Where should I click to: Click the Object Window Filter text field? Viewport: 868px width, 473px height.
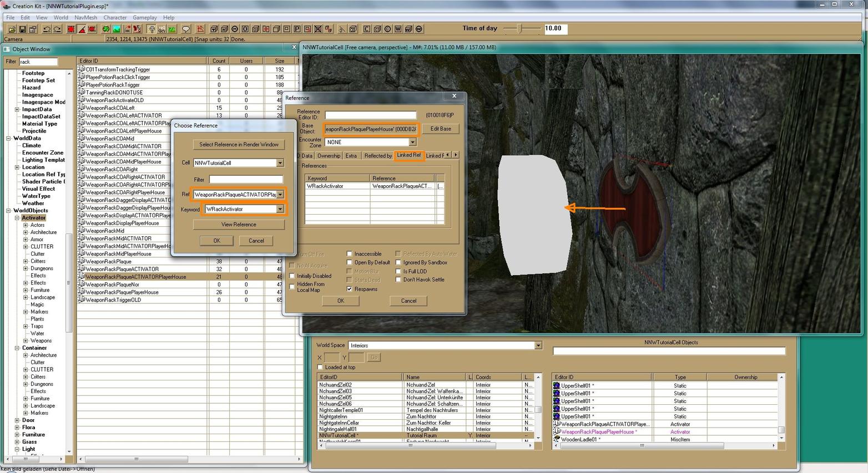(x=38, y=62)
